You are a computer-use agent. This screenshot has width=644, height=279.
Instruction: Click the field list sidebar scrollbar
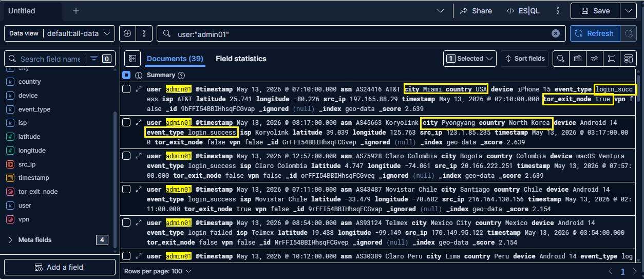[115, 180]
